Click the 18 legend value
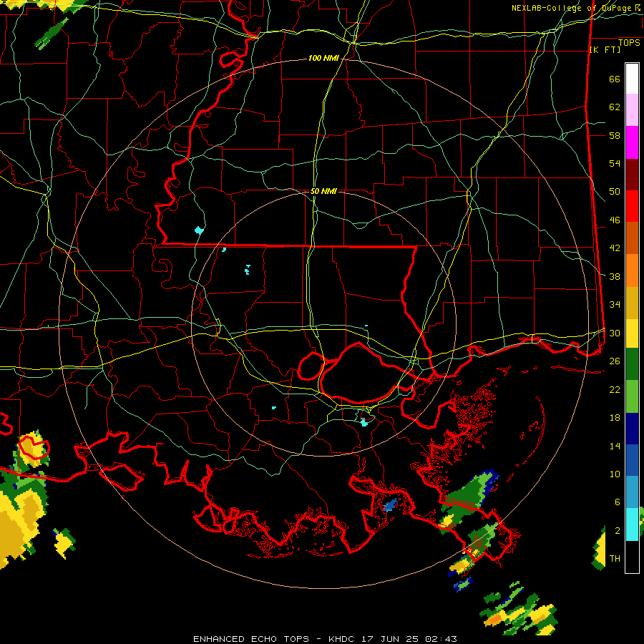Image resolution: width=644 pixels, height=644 pixels. [x=615, y=418]
